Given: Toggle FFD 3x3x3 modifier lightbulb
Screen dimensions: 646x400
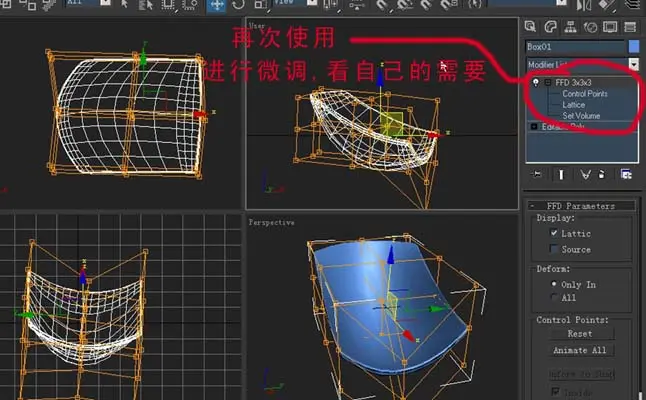Looking at the screenshot, I should click(x=536, y=82).
